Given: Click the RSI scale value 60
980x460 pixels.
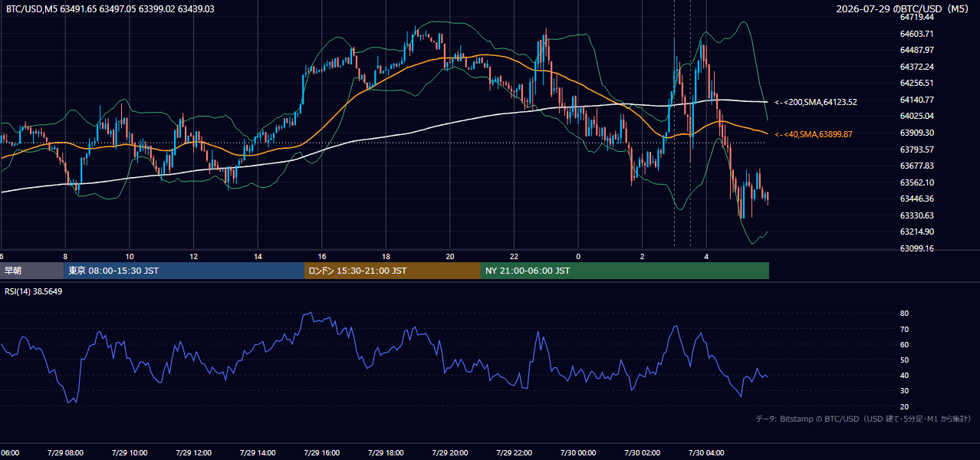Looking at the screenshot, I should click(x=904, y=344).
